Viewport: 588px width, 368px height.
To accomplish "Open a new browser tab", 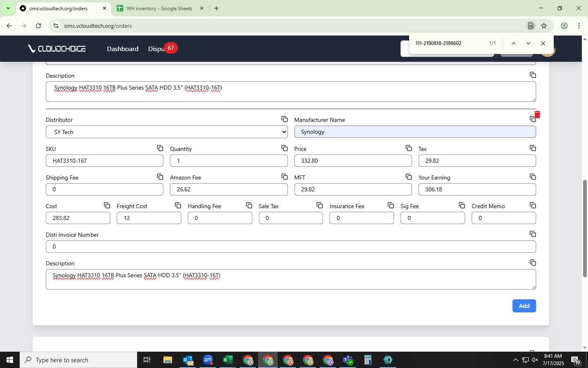I will [216, 8].
